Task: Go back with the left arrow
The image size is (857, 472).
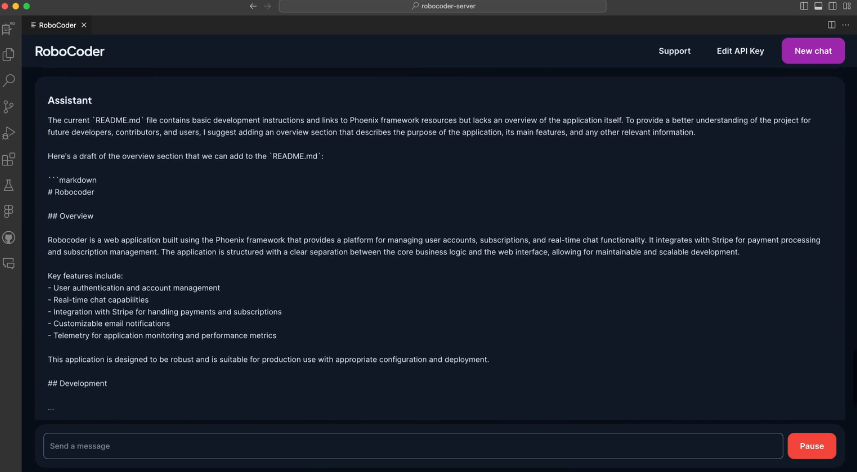Action: coord(253,6)
